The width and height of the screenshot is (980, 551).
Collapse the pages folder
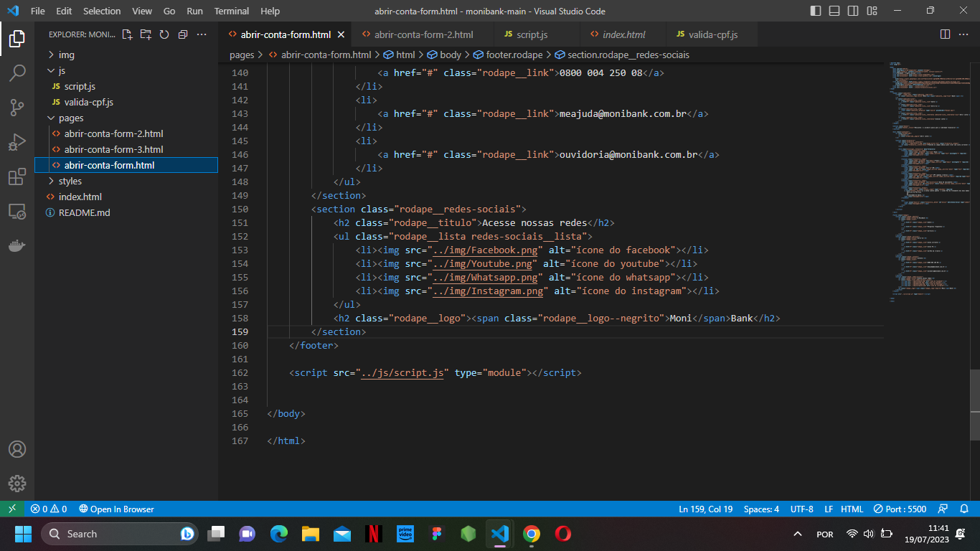126,118
